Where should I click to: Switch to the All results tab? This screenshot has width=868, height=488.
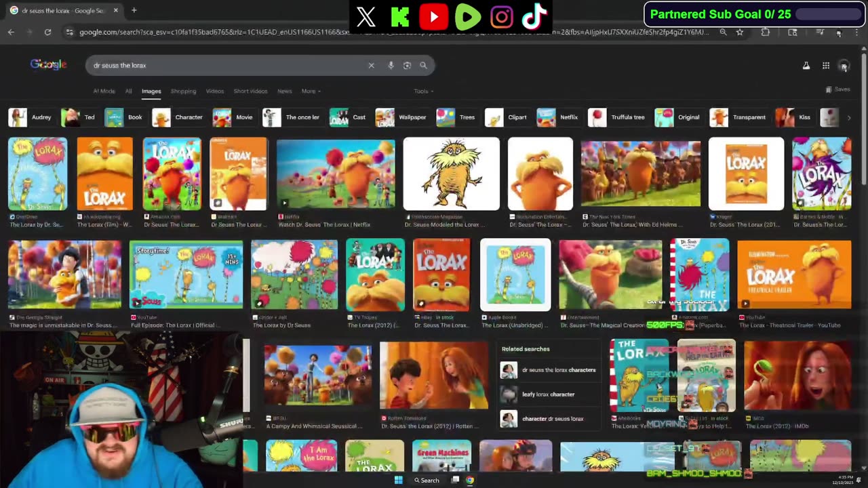pos(128,91)
